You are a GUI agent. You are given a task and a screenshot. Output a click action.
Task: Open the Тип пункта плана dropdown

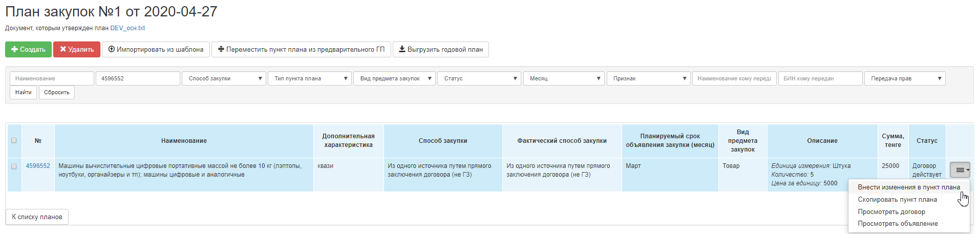pos(309,78)
